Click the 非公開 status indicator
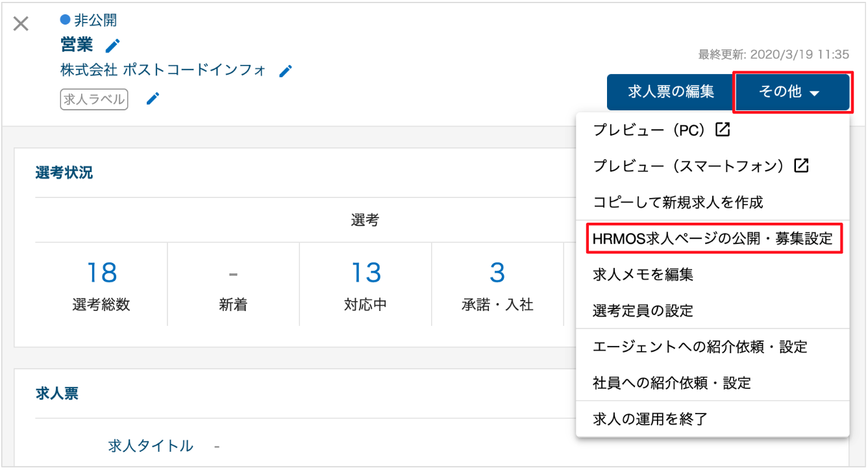This screenshot has height=470, width=868. pos(88,21)
